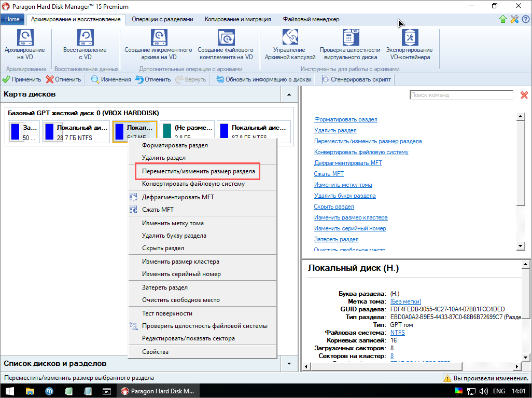532x398 pixels.
Task: Select Сжать MFT in context menu
Action: [x=203, y=210]
